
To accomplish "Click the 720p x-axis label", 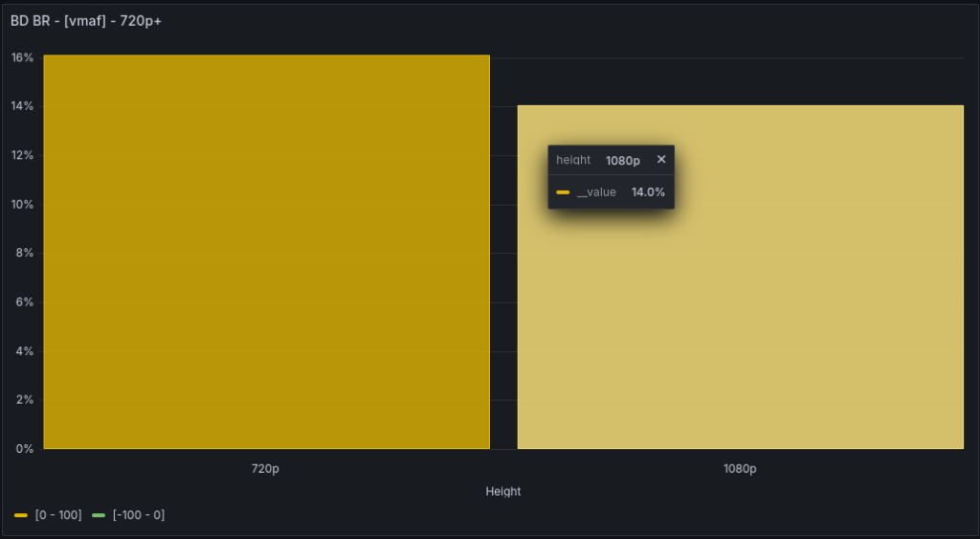I will [265, 469].
